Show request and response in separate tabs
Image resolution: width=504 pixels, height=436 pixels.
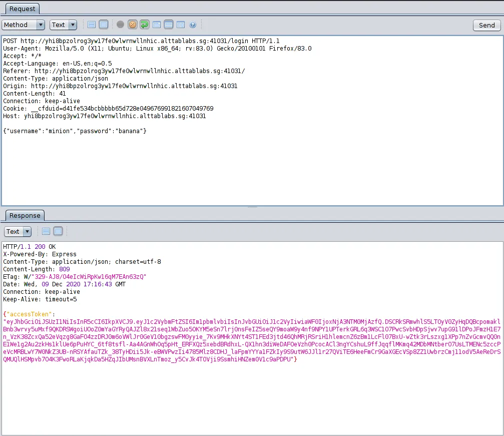(x=157, y=25)
